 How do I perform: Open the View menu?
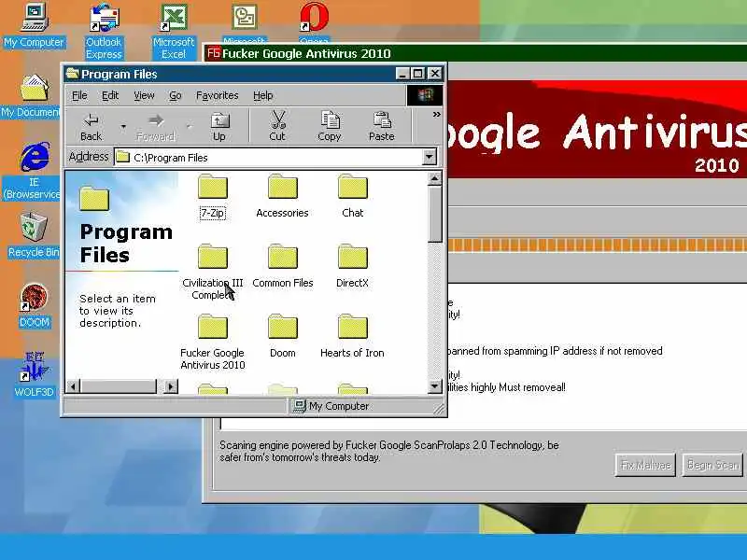click(x=144, y=95)
